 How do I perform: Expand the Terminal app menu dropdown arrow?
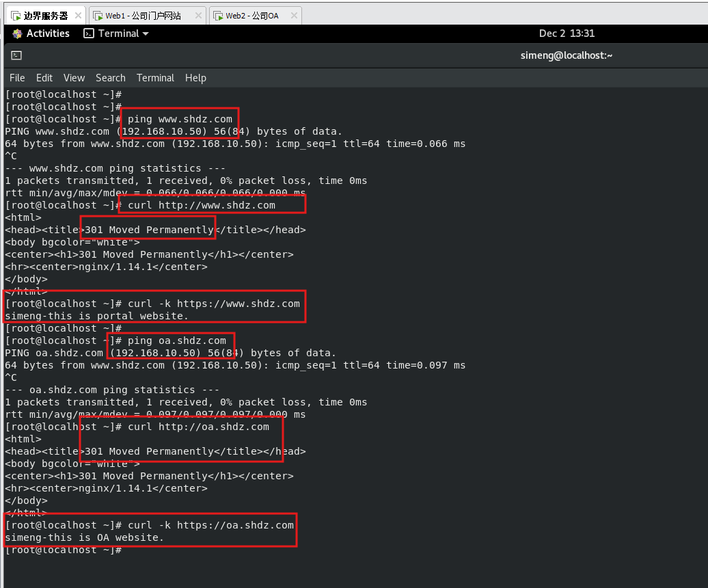[146, 34]
